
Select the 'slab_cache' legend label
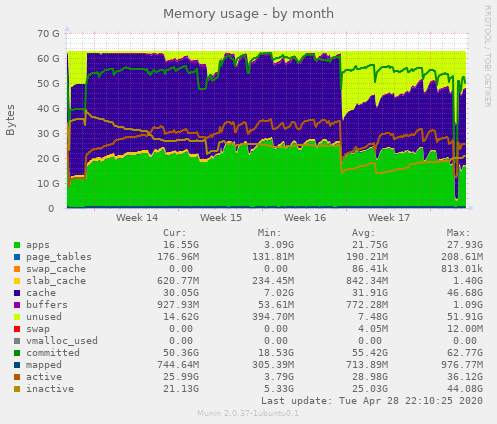(x=56, y=281)
